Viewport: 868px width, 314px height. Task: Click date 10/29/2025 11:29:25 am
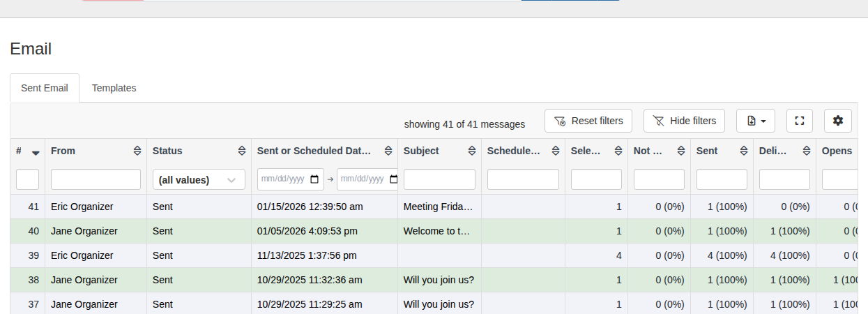click(310, 304)
